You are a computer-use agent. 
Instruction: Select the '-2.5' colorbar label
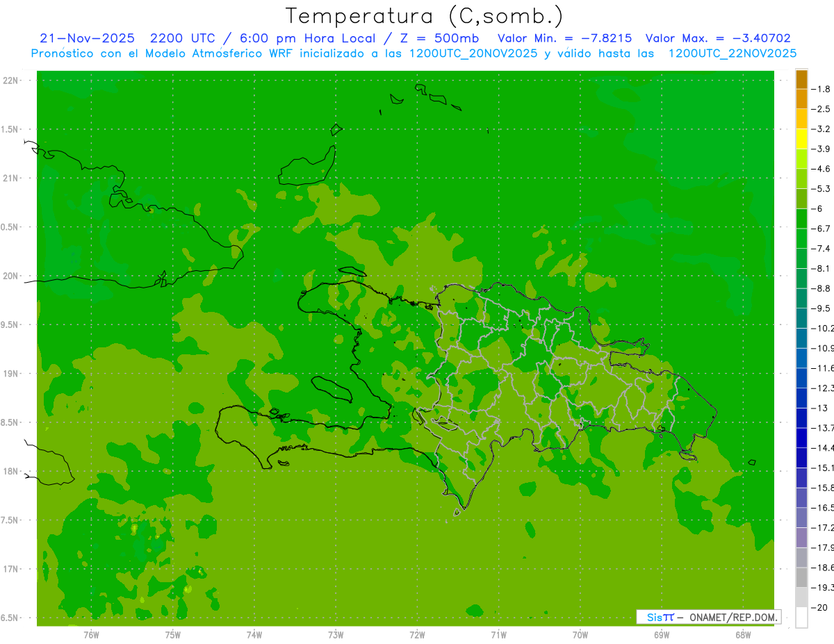click(821, 109)
